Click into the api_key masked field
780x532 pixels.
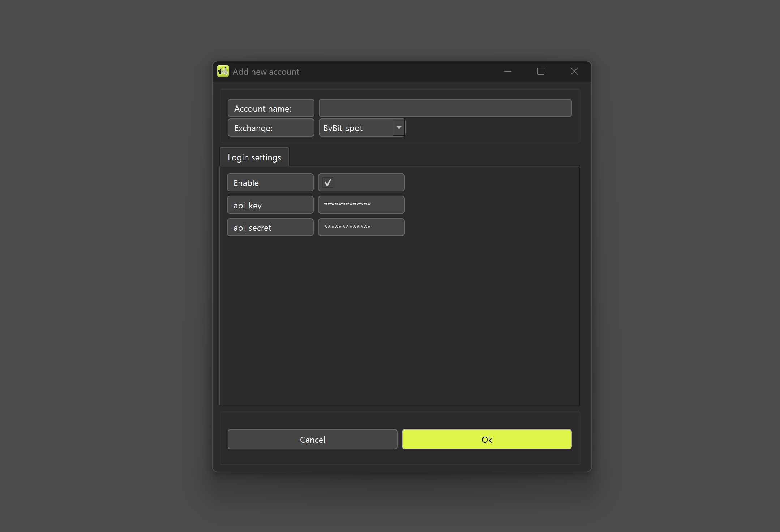(361, 205)
